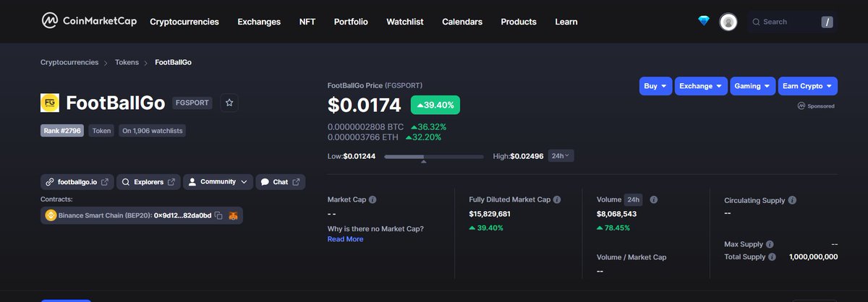Open the Explorers link
The width and height of the screenshot is (868, 302).
point(148,182)
